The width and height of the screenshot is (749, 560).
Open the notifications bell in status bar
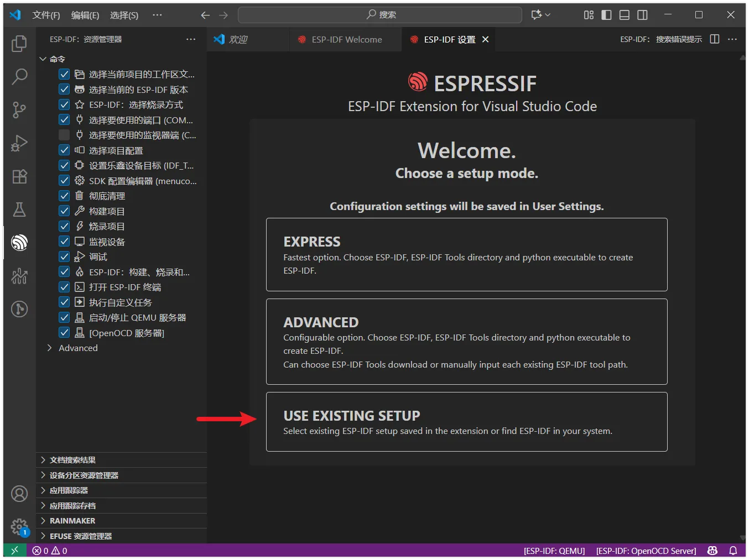click(x=733, y=551)
